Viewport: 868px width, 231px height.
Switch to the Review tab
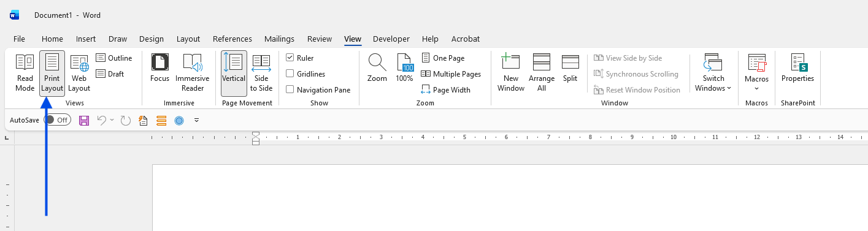[x=320, y=39]
